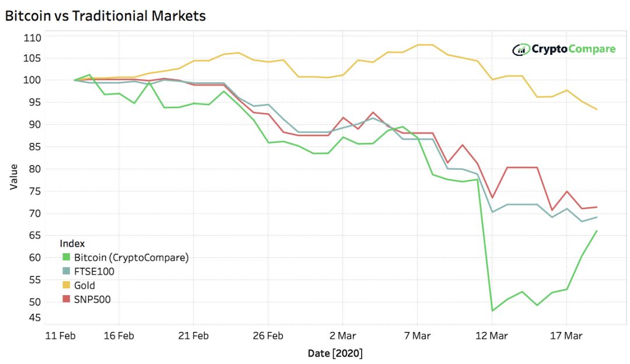This screenshot has width=630, height=364.
Task: Click the SNP500 legend label
Action: coord(92,300)
